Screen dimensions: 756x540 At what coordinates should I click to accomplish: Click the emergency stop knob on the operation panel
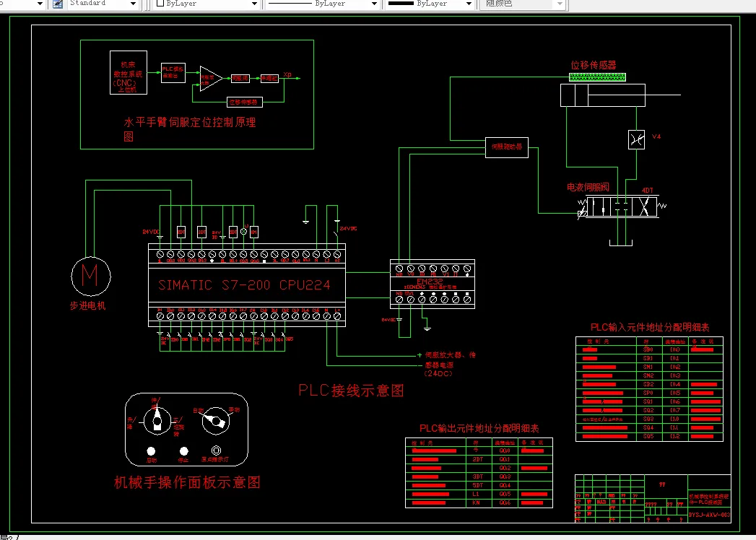pos(184,451)
